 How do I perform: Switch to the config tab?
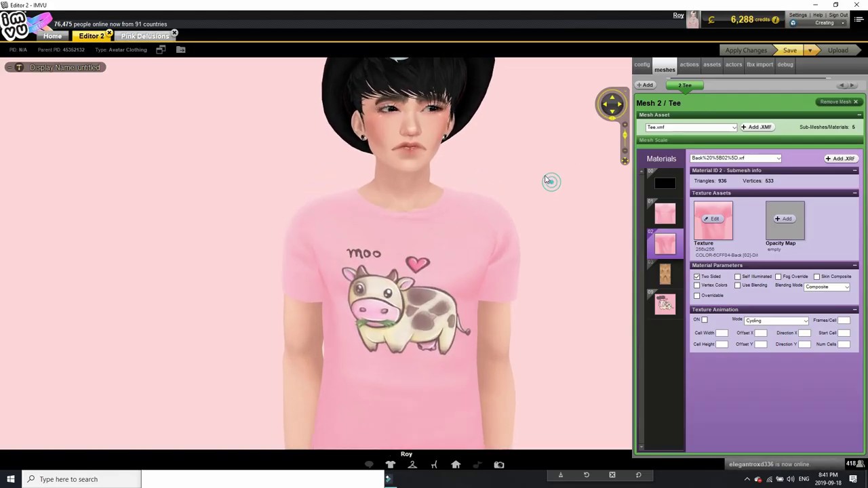pyautogui.click(x=642, y=64)
